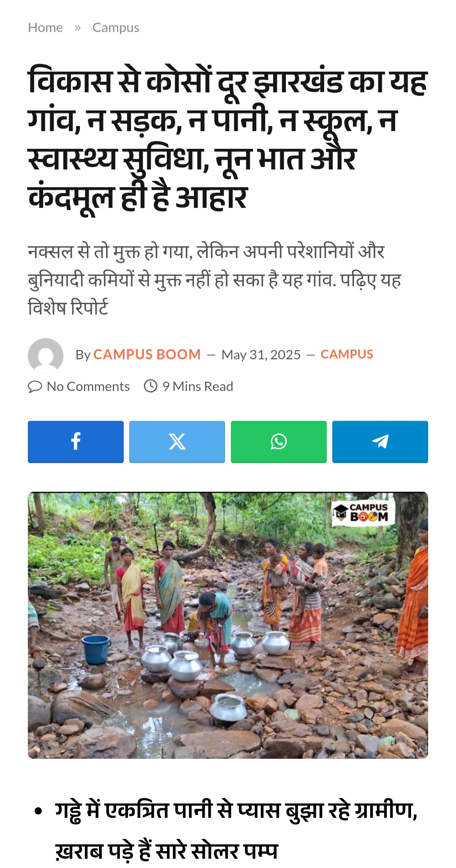Click the No Comments link
The height and width of the screenshot is (868, 456).
click(x=88, y=386)
